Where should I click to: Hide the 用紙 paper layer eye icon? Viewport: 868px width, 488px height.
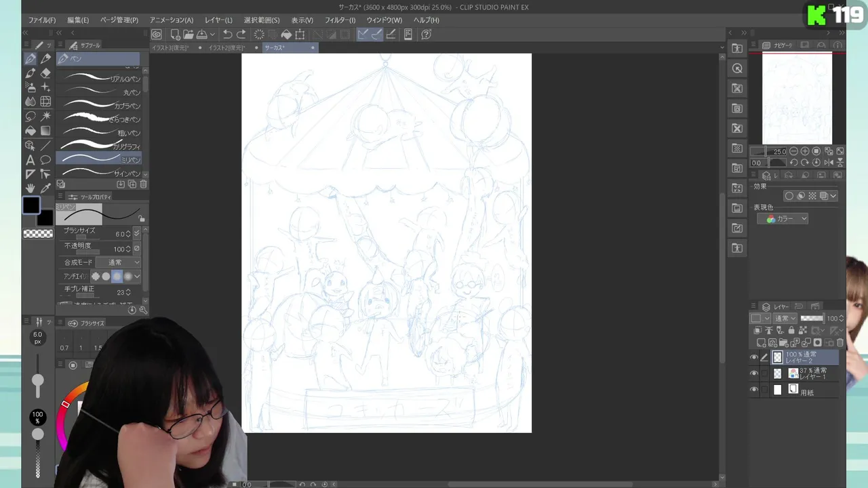tap(754, 390)
